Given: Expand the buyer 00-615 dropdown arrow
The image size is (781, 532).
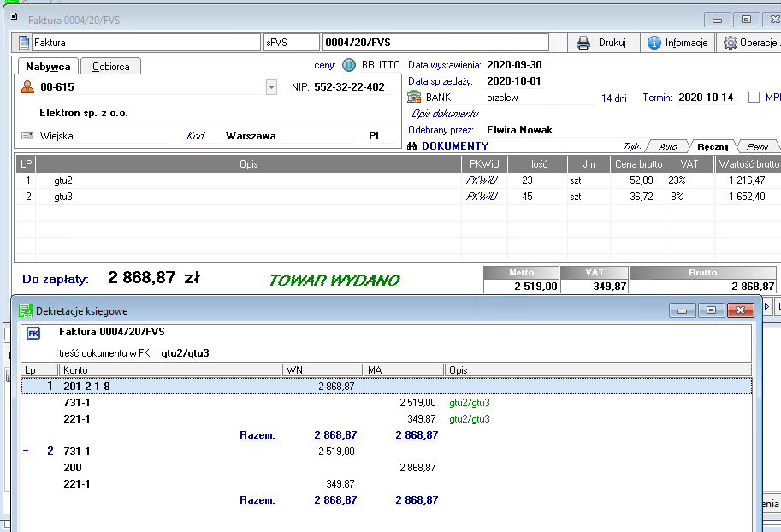Looking at the screenshot, I should 271,87.
